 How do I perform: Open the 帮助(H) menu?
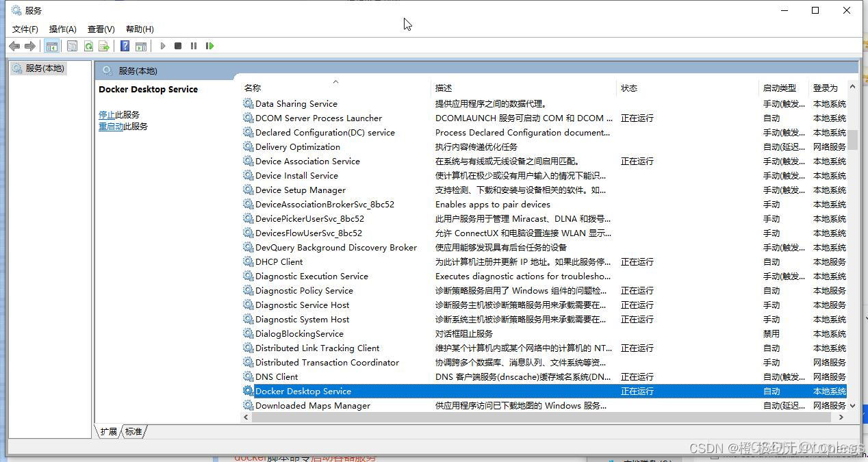tap(140, 29)
